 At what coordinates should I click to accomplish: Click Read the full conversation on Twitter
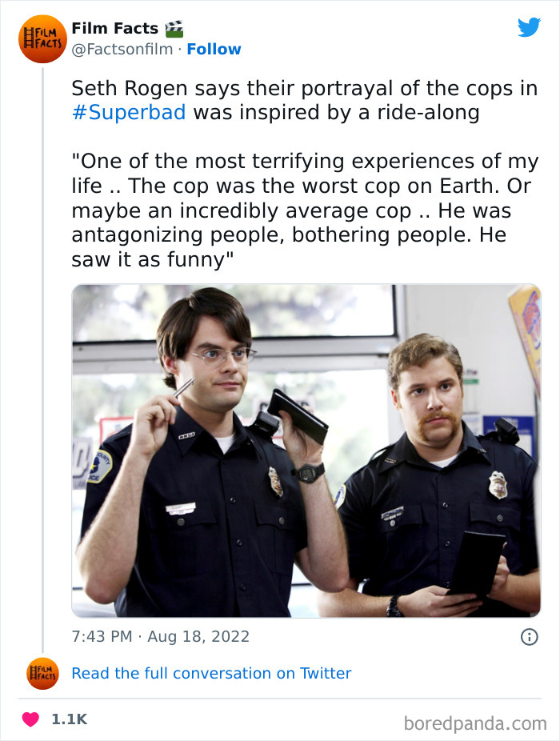click(211, 673)
